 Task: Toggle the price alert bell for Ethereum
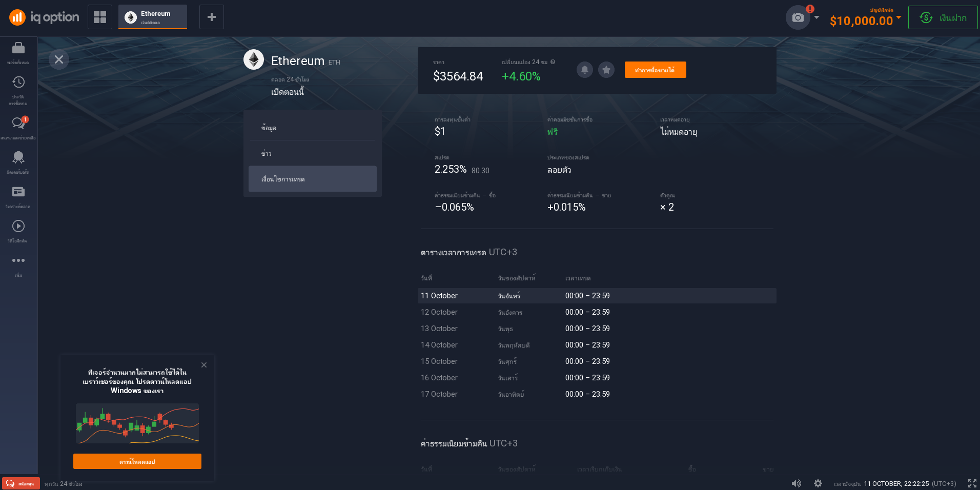pos(584,70)
